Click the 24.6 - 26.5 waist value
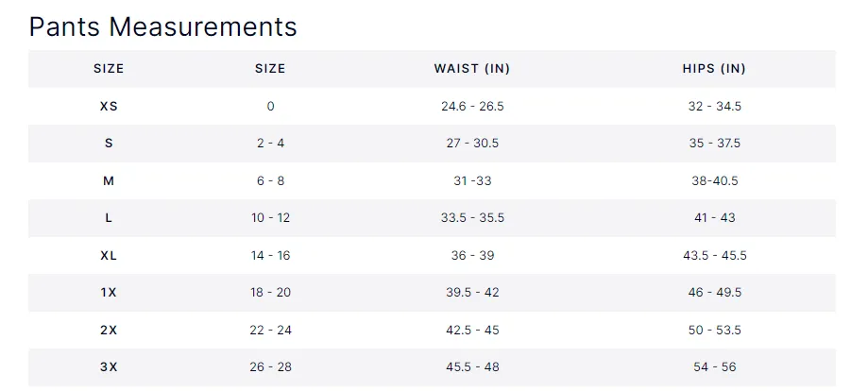Screen dimensions: 868x391 [472, 107]
